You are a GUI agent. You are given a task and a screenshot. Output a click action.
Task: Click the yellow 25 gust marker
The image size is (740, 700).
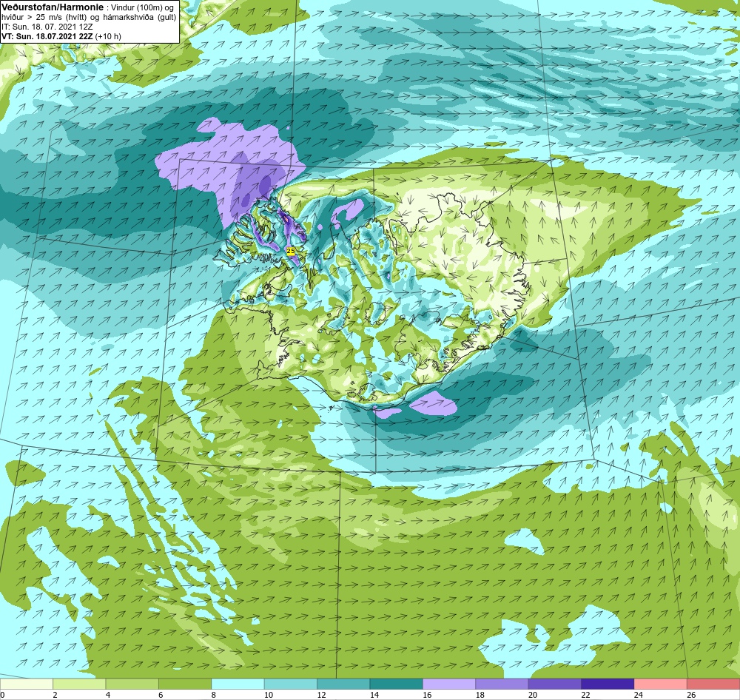click(x=291, y=251)
